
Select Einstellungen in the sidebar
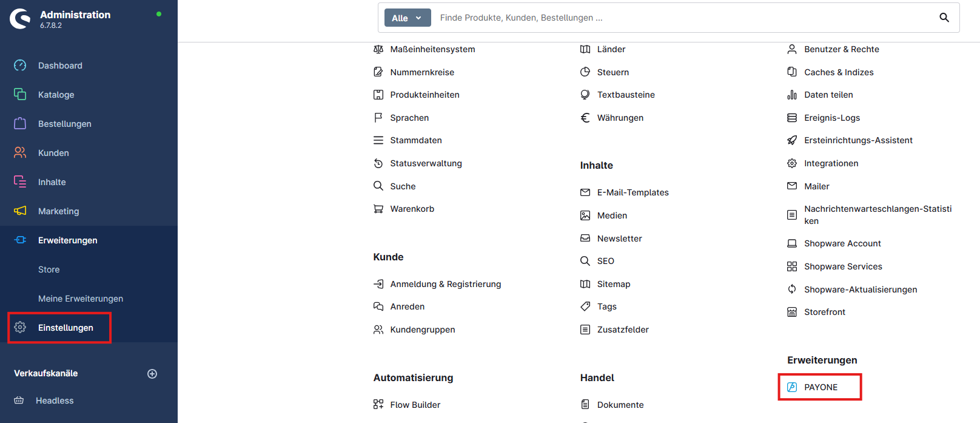[65, 328]
